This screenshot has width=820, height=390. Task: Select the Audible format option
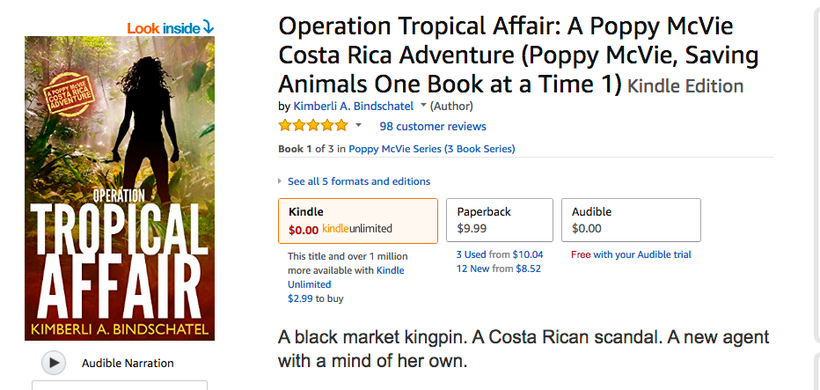click(x=631, y=220)
